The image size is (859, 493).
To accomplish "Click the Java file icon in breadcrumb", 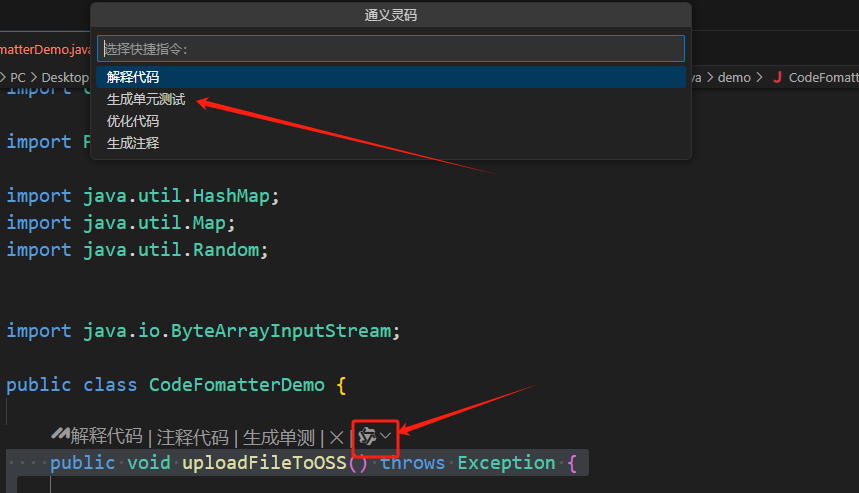I will (777, 77).
